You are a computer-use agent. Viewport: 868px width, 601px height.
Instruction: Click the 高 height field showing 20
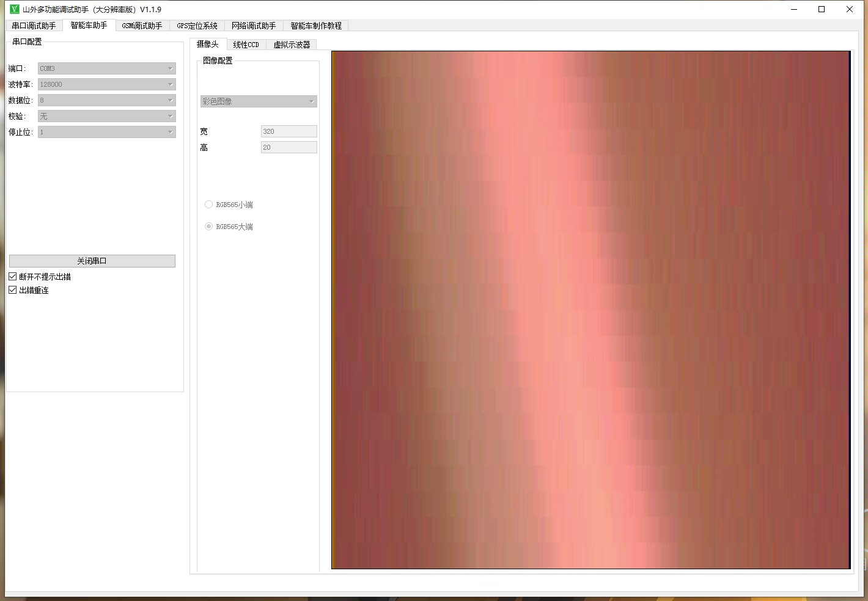tap(289, 147)
